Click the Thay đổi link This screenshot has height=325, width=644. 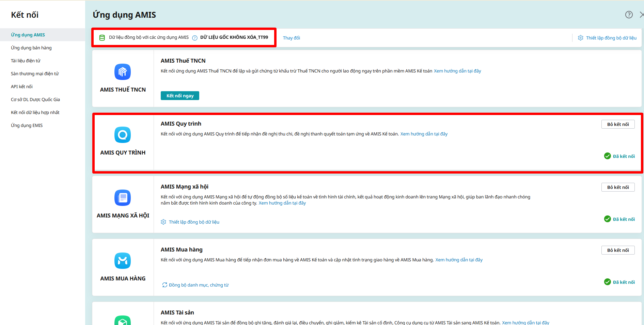292,38
